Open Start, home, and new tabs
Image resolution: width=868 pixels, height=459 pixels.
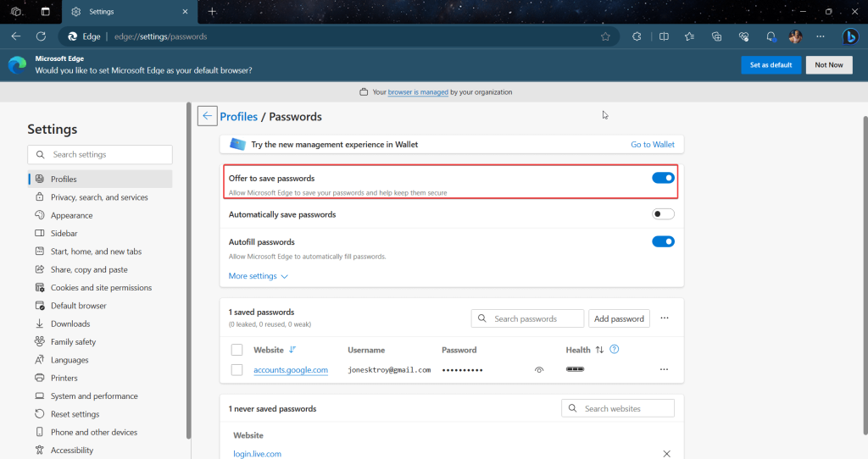click(100, 251)
